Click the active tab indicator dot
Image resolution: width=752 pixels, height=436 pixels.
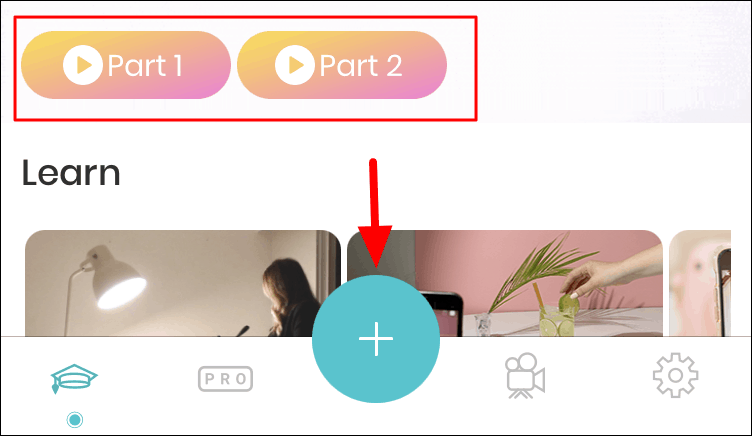(x=74, y=420)
